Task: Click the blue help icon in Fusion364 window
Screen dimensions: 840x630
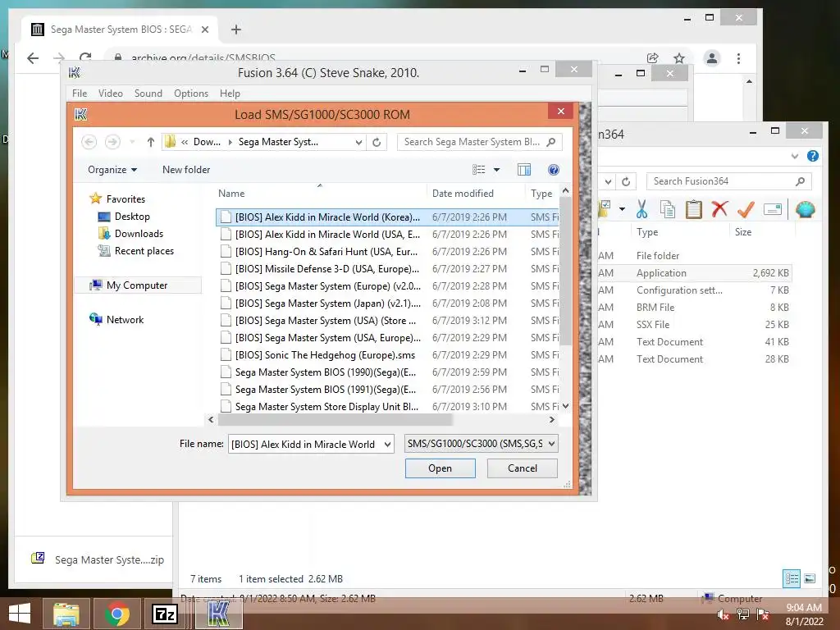Action: click(x=813, y=156)
